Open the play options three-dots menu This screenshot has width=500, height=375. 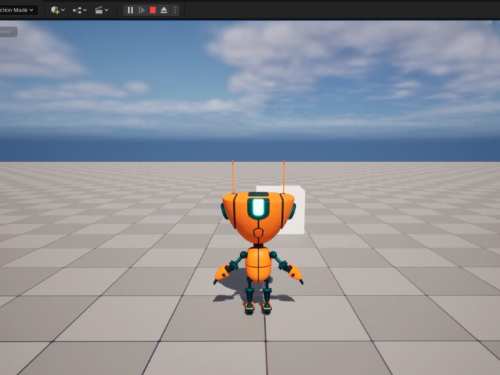click(x=175, y=10)
